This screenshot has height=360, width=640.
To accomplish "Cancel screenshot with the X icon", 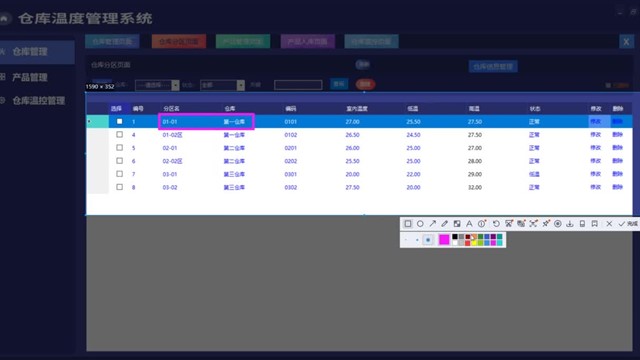I will click(609, 224).
